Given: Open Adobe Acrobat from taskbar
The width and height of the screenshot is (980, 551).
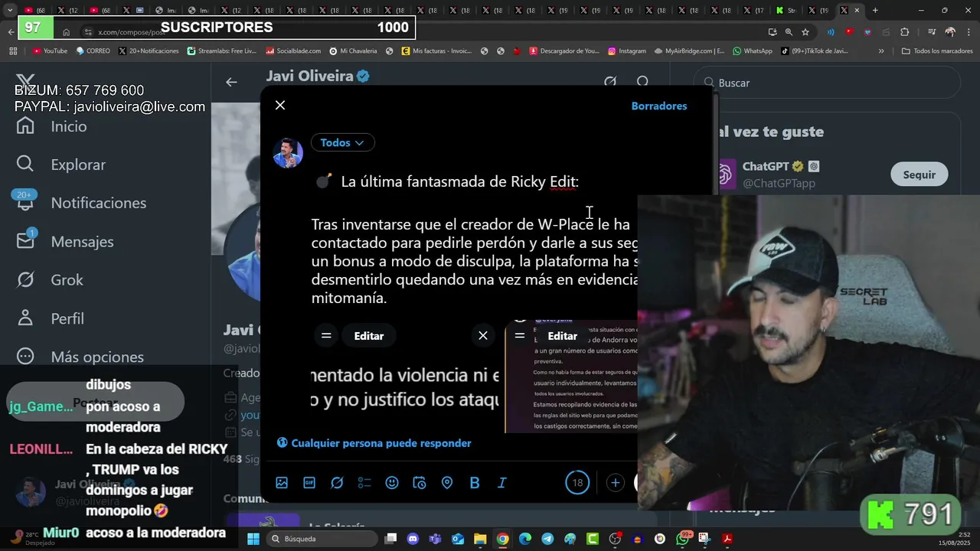Looking at the screenshot, I should pyautogui.click(x=727, y=539).
